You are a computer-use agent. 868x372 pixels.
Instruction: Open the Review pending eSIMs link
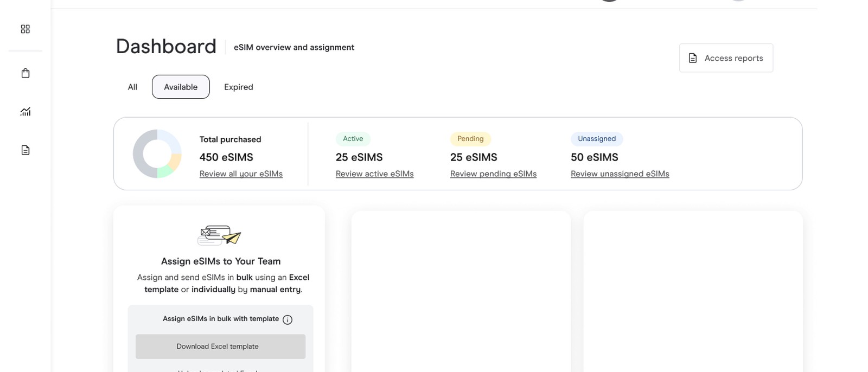pyautogui.click(x=493, y=174)
